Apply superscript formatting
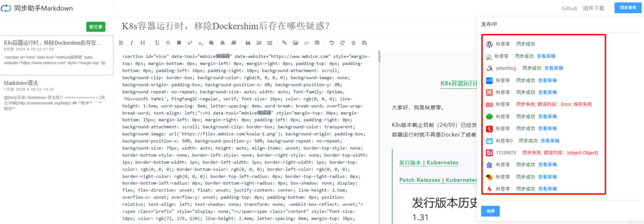 190,43
